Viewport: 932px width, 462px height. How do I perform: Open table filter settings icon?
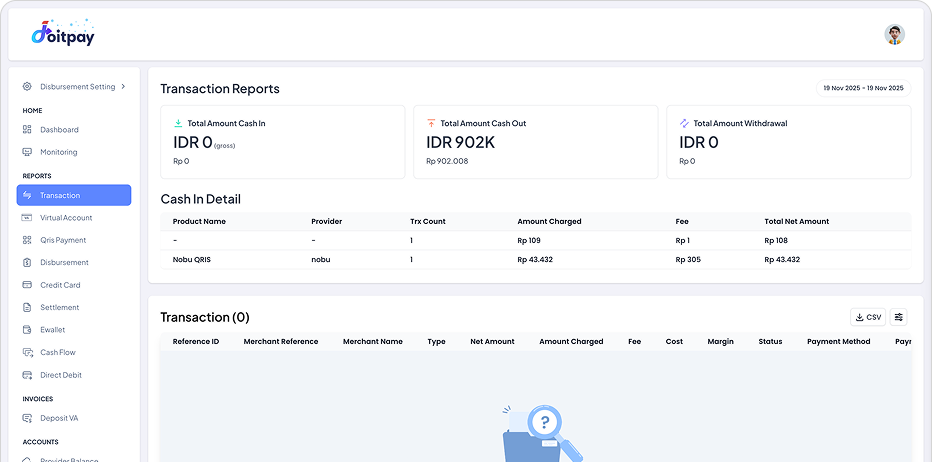(899, 317)
